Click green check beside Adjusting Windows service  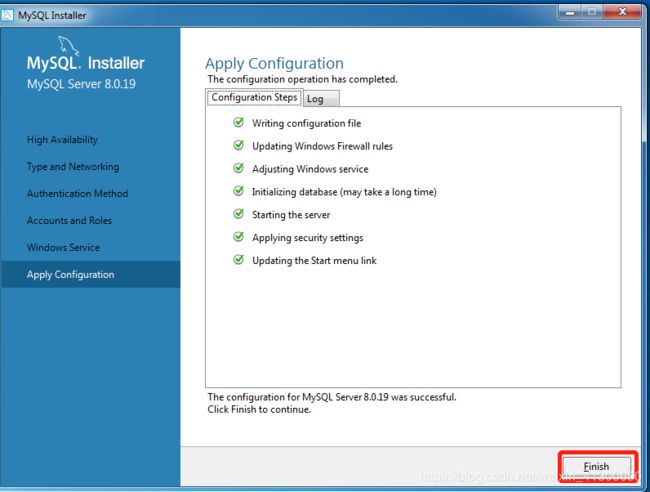(238, 168)
